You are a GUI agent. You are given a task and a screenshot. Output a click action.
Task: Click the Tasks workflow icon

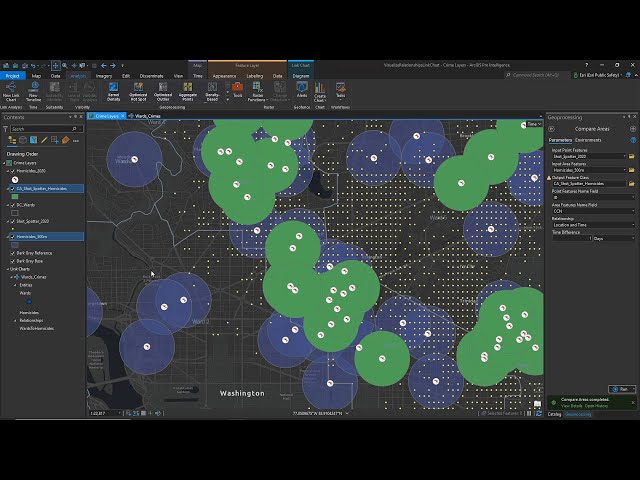coord(340,90)
